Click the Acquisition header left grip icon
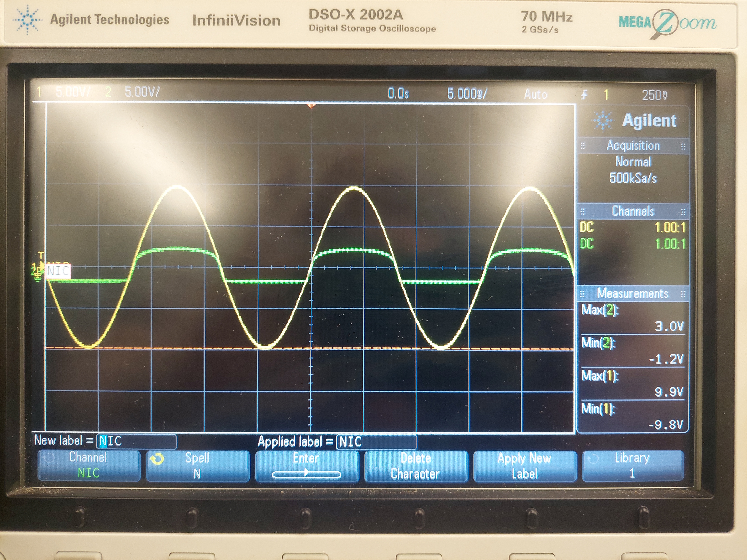The height and width of the screenshot is (560, 747). pos(583,146)
